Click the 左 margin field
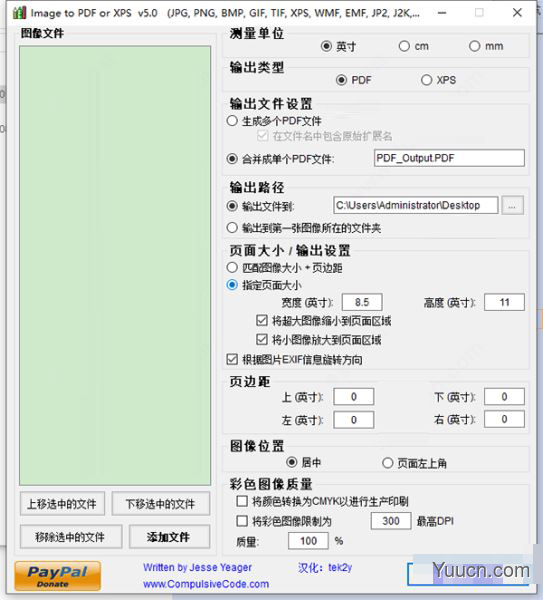This screenshot has width=543, height=600. 354,420
